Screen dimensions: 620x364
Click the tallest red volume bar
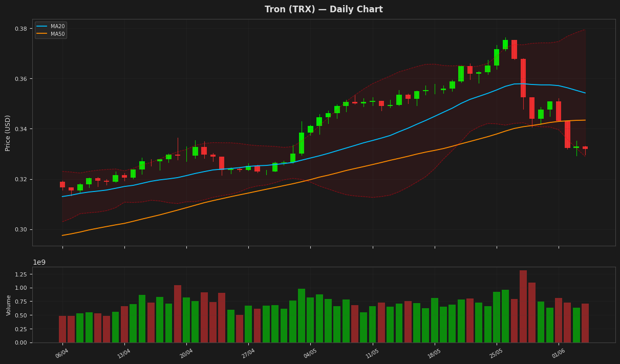[523, 306]
